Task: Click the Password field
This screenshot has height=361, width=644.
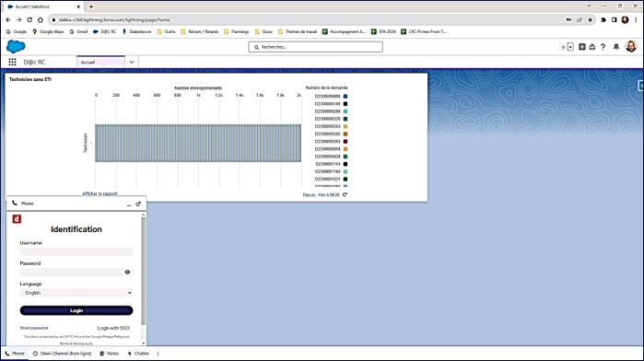Action: point(76,272)
